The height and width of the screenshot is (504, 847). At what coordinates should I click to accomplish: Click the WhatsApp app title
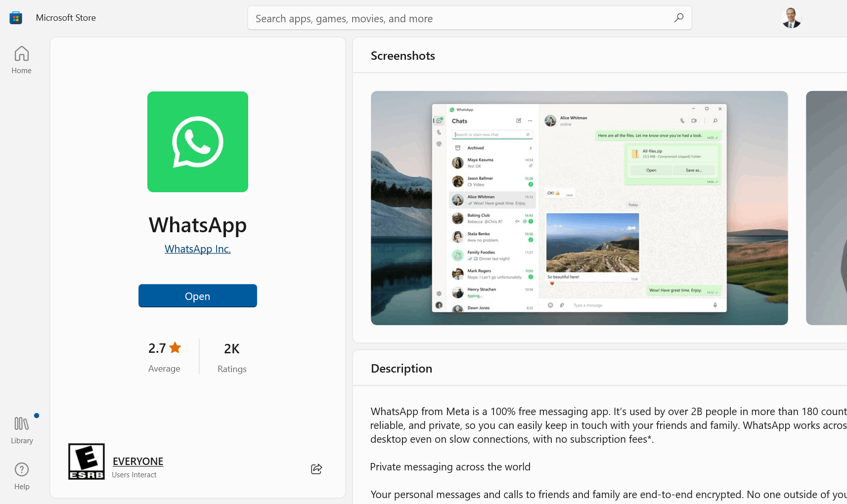pyautogui.click(x=198, y=225)
